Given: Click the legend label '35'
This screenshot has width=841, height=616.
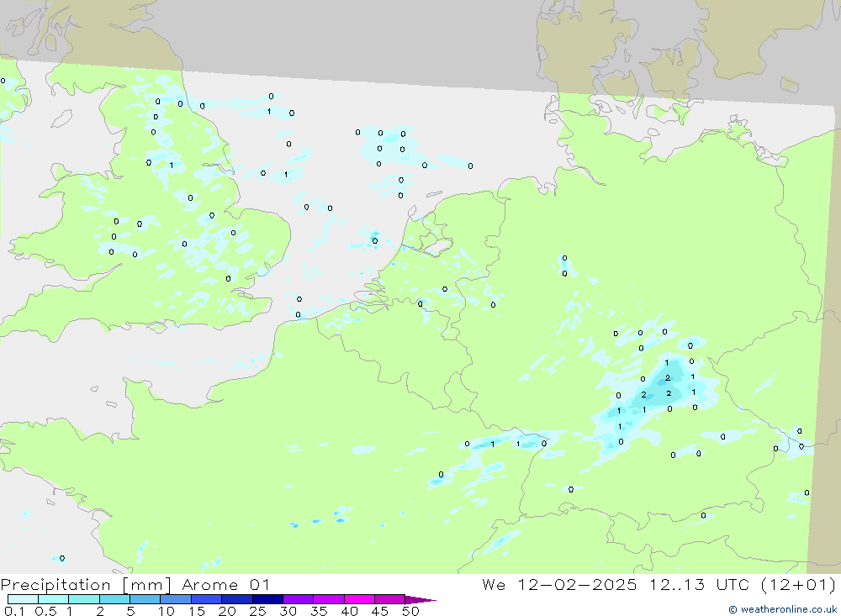Looking at the screenshot, I should click(319, 611).
